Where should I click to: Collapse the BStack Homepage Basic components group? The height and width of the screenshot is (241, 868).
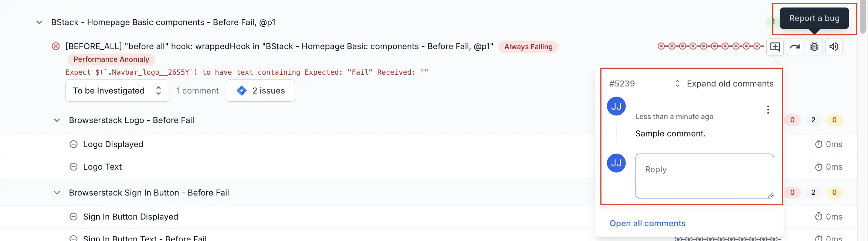click(x=39, y=22)
